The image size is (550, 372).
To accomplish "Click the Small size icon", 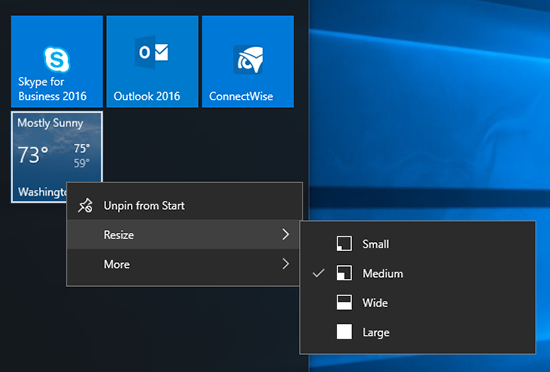I will tap(344, 244).
